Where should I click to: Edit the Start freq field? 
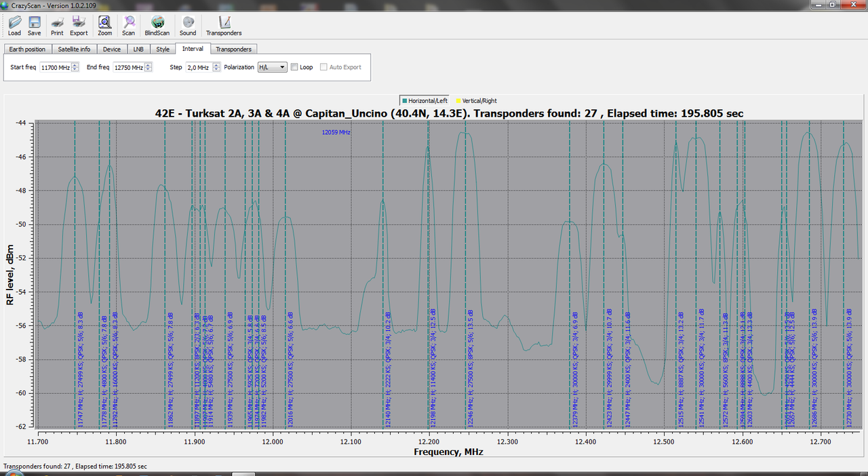coord(55,67)
